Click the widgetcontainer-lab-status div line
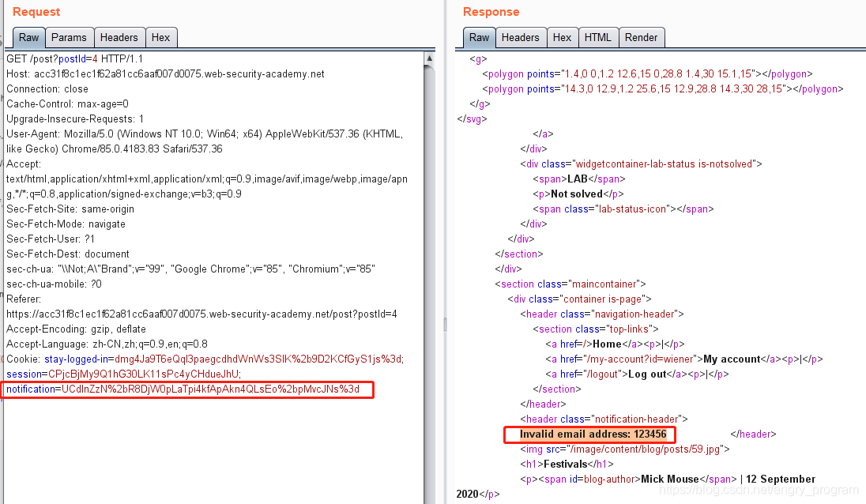The height and width of the screenshot is (504, 866). pyautogui.click(x=641, y=164)
